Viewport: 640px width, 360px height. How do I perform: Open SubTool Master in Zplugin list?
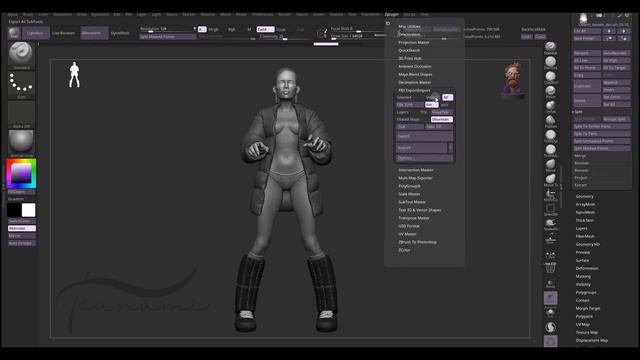[x=412, y=202]
